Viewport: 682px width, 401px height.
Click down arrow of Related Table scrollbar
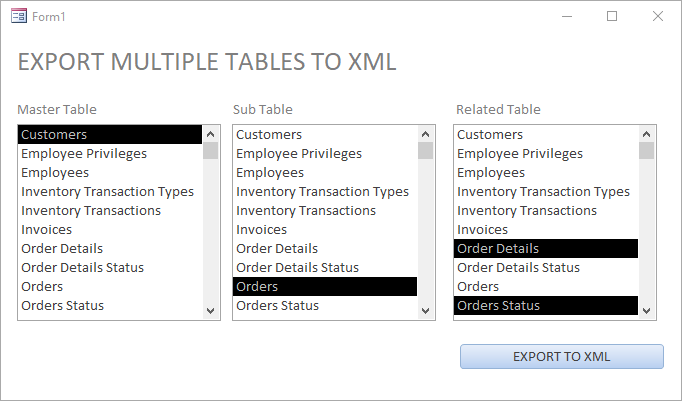[x=646, y=311]
